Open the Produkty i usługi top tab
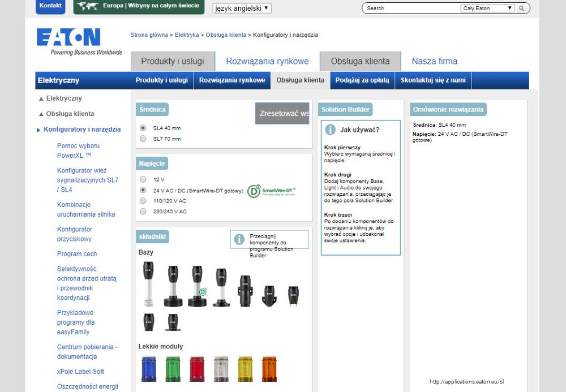The width and height of the screenshot is (566, 392). [x=174, y=61]
